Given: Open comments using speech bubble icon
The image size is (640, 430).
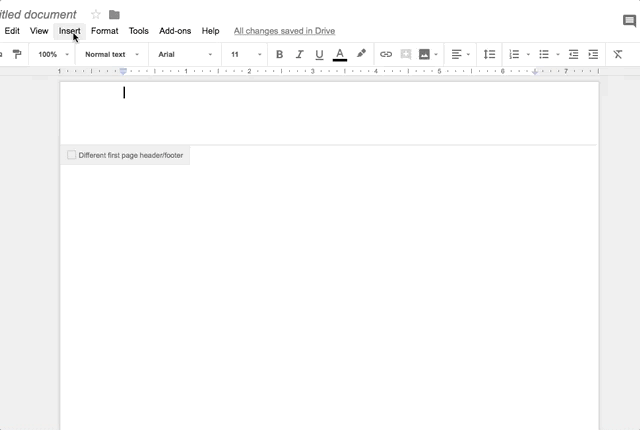Looking at the screenshot, I should click(629, 20).
